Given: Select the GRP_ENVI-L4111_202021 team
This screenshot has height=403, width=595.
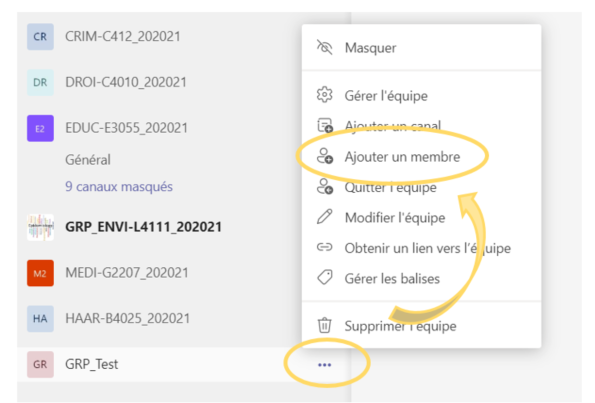Looking at the screenshot, I should click(x=143, y=227).
